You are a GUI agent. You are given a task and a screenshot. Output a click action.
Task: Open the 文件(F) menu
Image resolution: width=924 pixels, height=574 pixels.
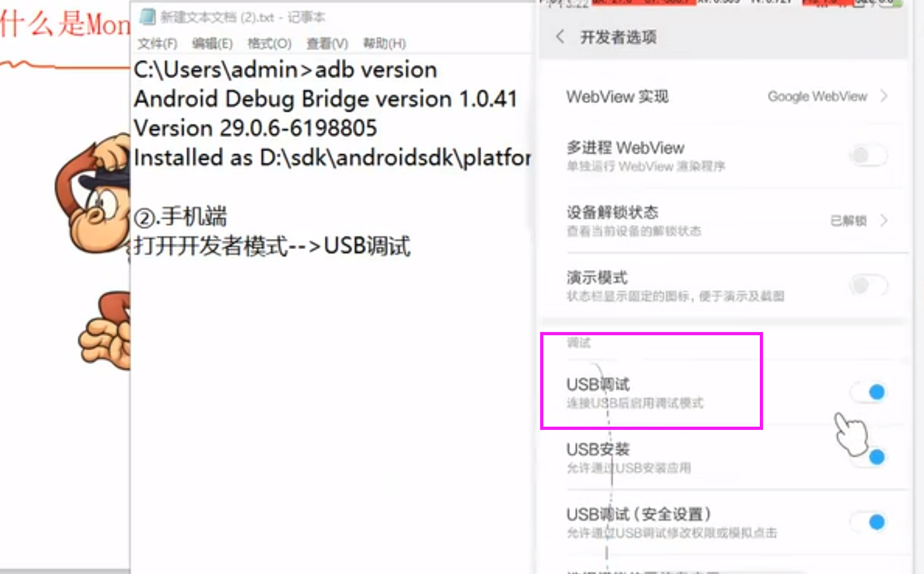pos(158,43)
